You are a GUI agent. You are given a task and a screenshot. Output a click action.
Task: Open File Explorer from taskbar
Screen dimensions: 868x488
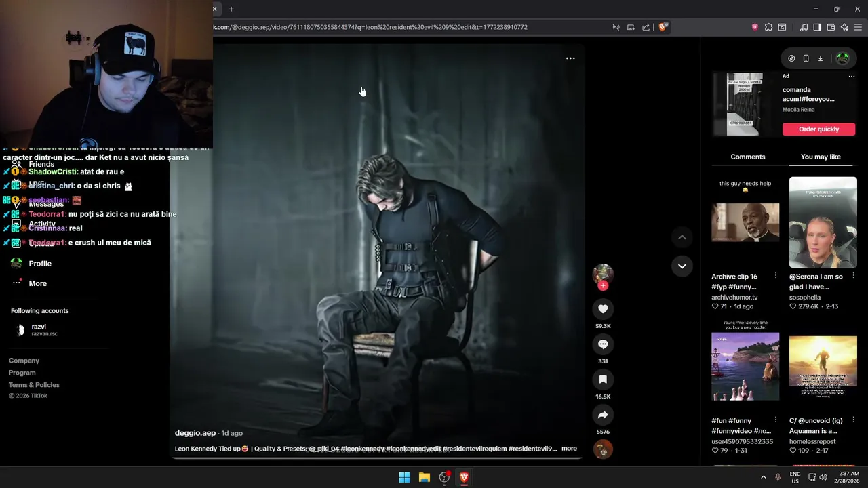coord(425,477)
